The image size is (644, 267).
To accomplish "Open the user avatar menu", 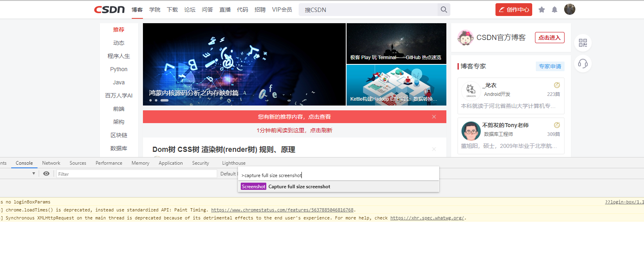I will coord(570,9).
